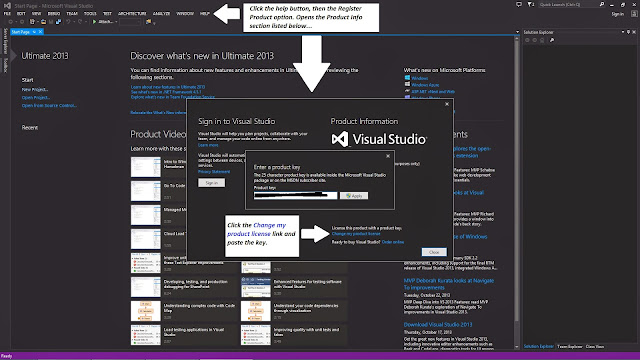Select the Start Page tab
Screen dimensions: 640x360
pyautogui.click(x=21, y=32)
